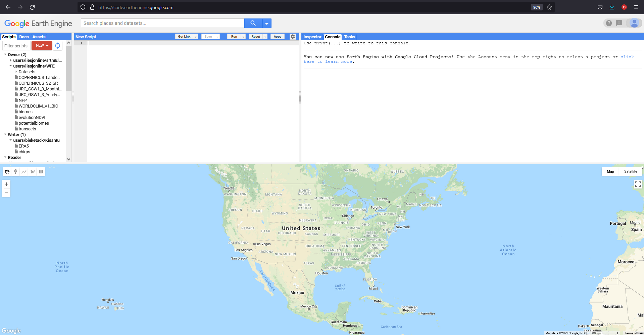Focus the Filter scripts field
The image size is (644, 335).
point(16,46)
